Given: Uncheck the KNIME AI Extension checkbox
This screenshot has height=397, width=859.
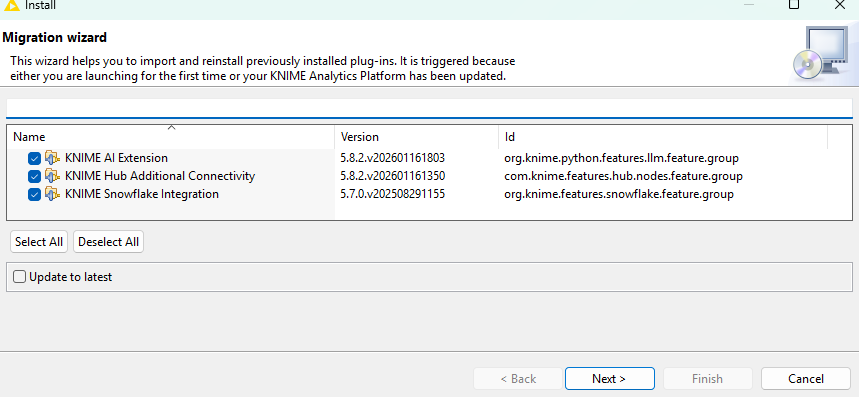Looking at the screenshot, I should pos(35,158).
